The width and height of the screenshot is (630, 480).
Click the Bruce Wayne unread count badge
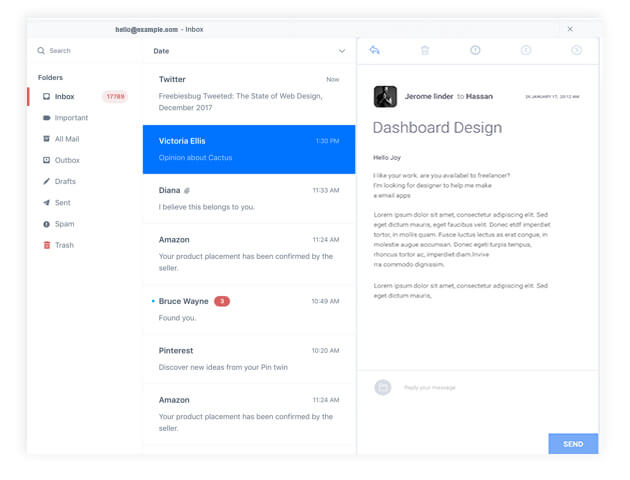tap(222, 301)
